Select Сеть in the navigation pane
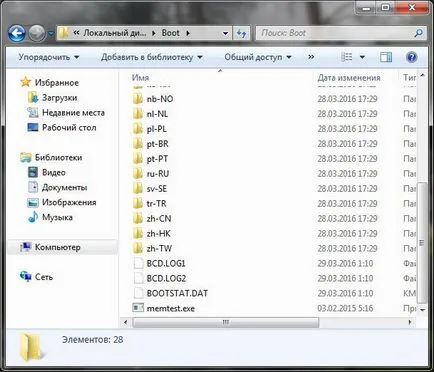The height and width of the screenshot is (372, 434). tap(36, 277)
